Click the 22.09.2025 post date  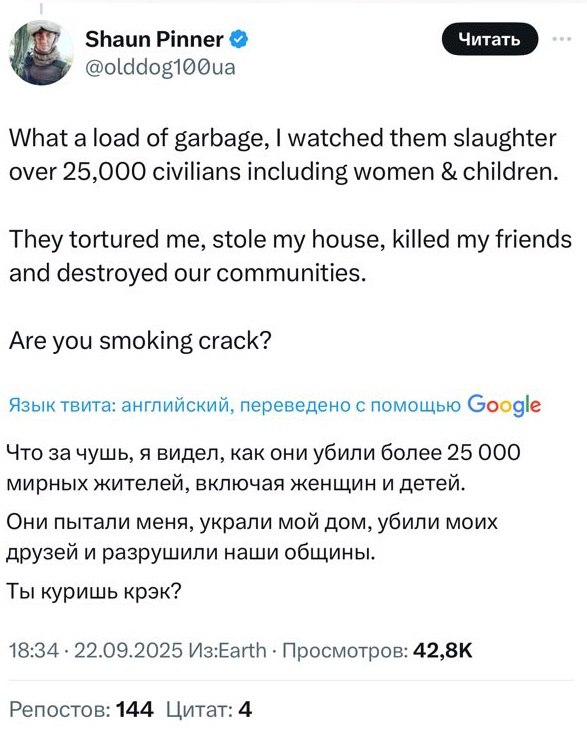(128, 650)
